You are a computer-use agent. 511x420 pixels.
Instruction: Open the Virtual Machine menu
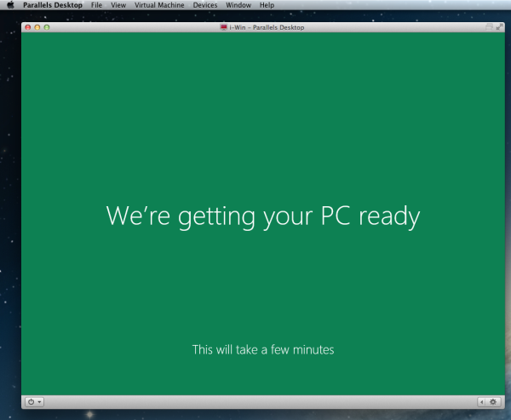point(159,5)
